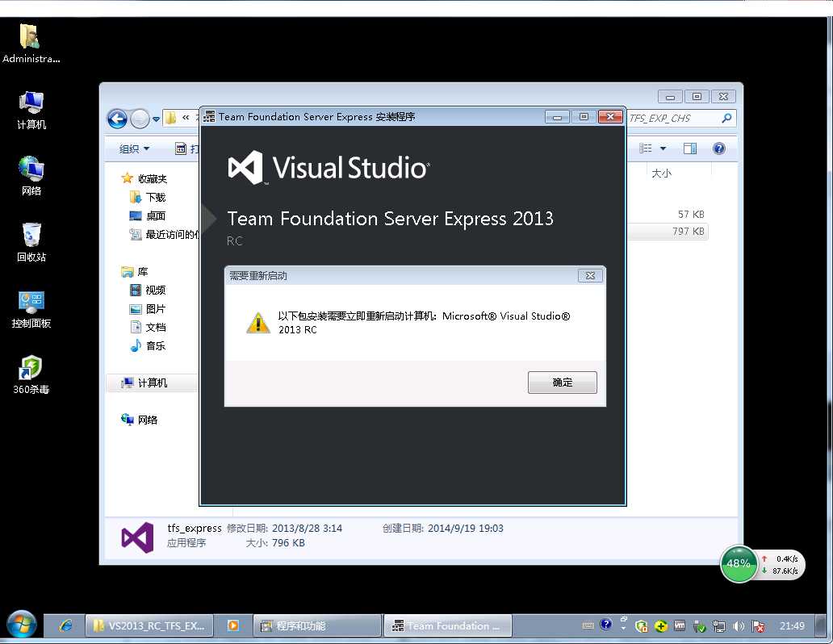Click the show desktop button

[821, 626]
